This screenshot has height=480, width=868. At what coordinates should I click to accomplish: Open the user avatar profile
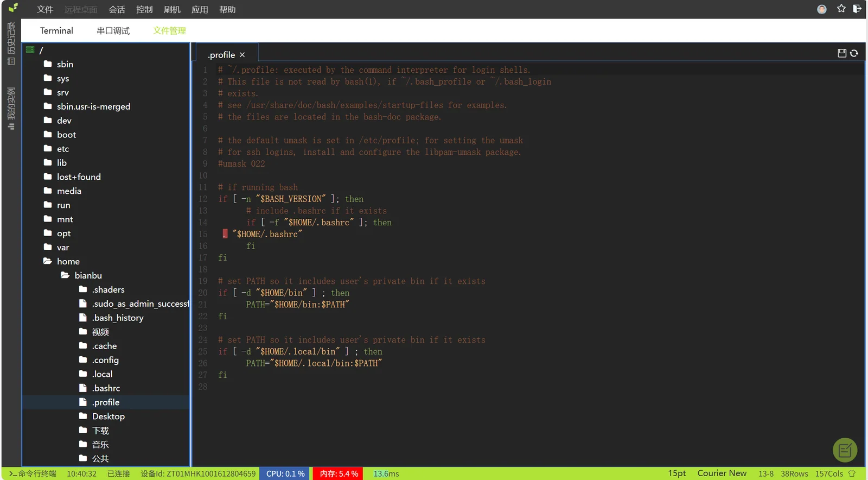(x=822, y=9)
